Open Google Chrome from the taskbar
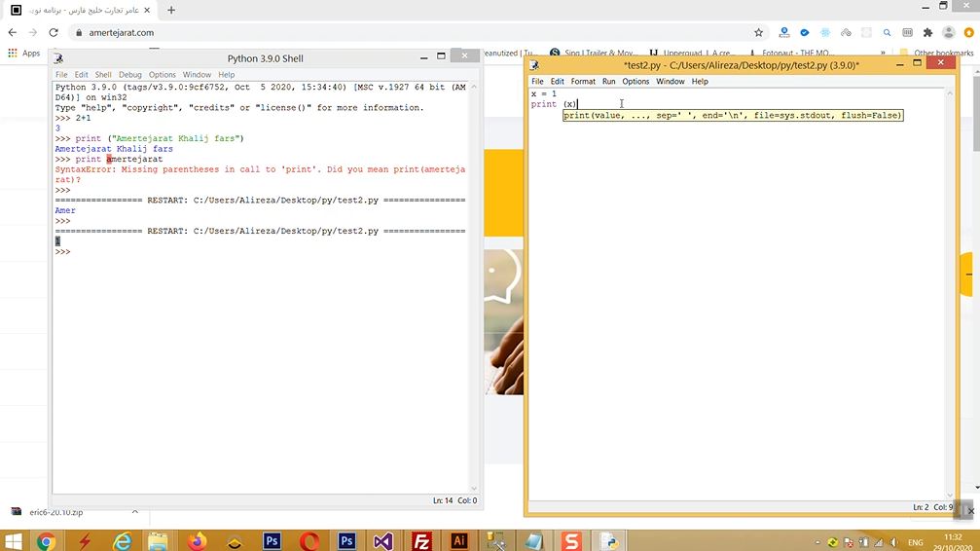 point(46,541)
